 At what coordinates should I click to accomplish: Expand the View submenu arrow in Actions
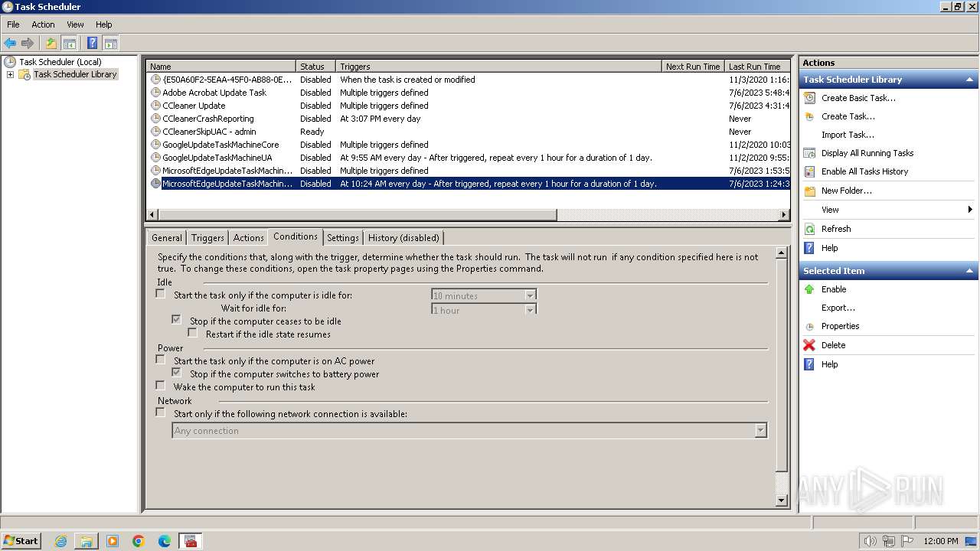[x=969, y=210]
